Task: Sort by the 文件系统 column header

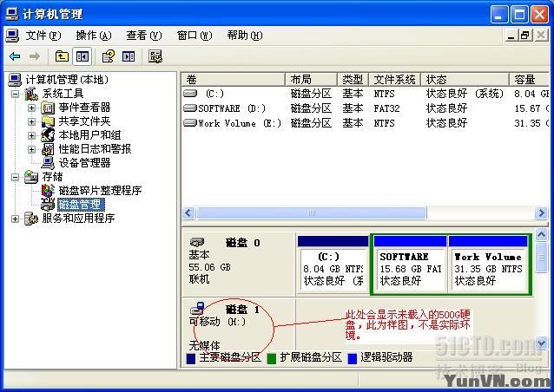Action: [x=394, y=80]
